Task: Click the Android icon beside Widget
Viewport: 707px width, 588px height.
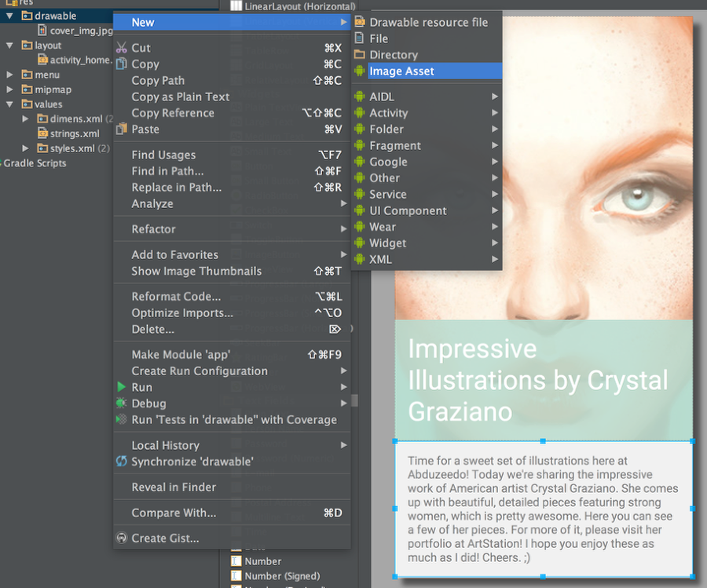Action: coord(359,243)
